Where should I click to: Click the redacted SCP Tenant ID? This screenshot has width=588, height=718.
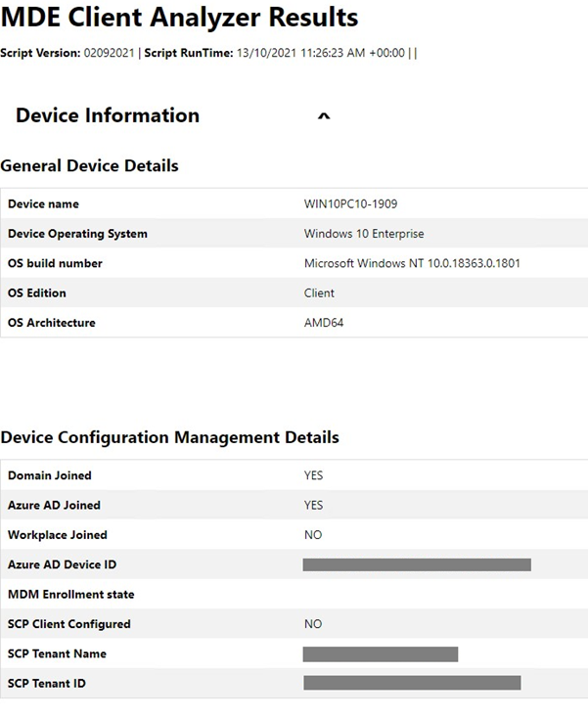pos(412,683)
